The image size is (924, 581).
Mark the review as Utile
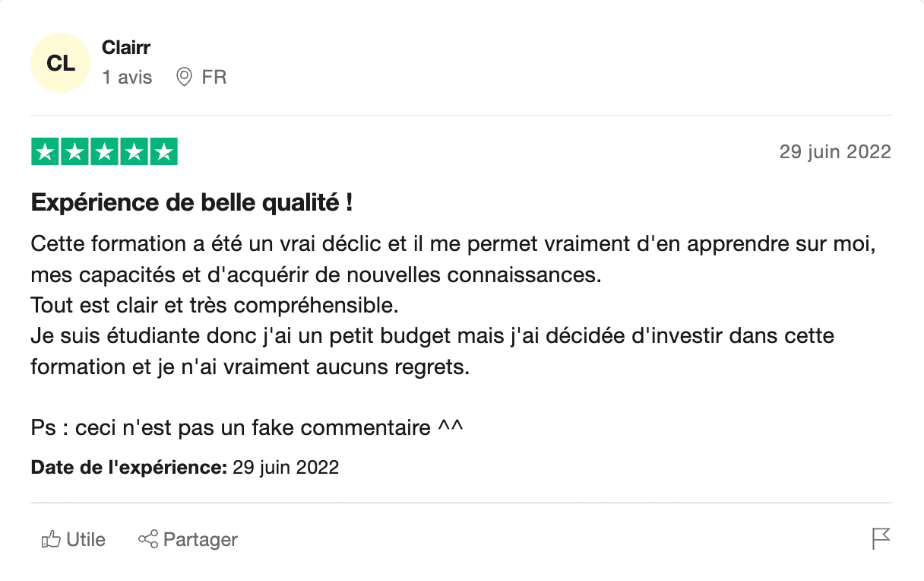point(85,540)
